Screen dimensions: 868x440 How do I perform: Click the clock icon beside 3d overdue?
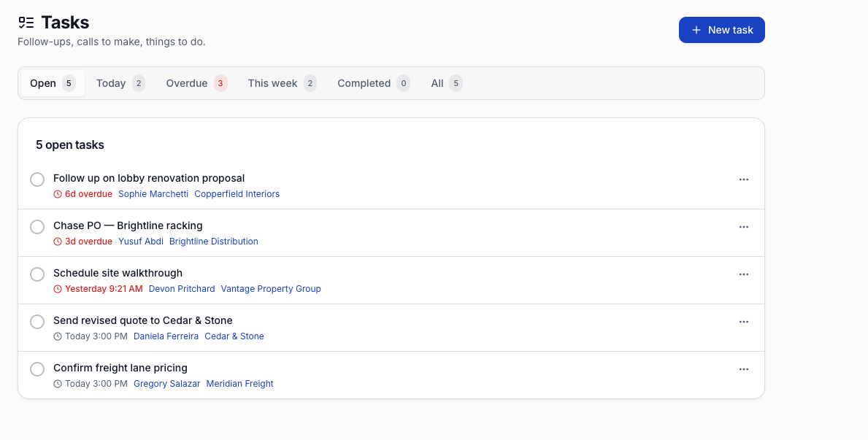58,242
